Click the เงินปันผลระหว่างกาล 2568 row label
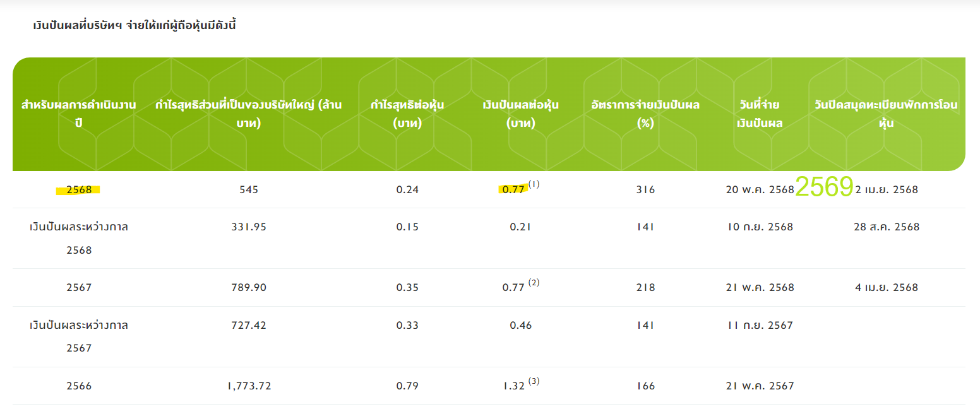 [x=79, y=238]
